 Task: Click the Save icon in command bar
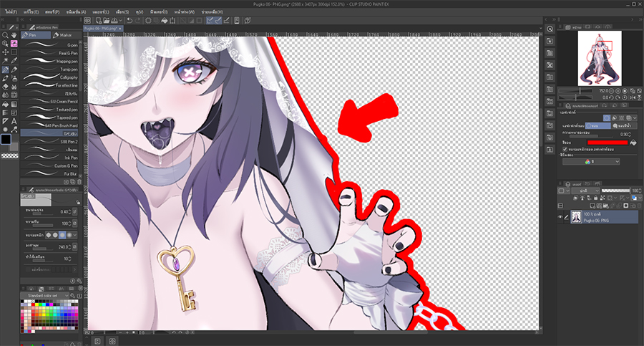(114, 21)
